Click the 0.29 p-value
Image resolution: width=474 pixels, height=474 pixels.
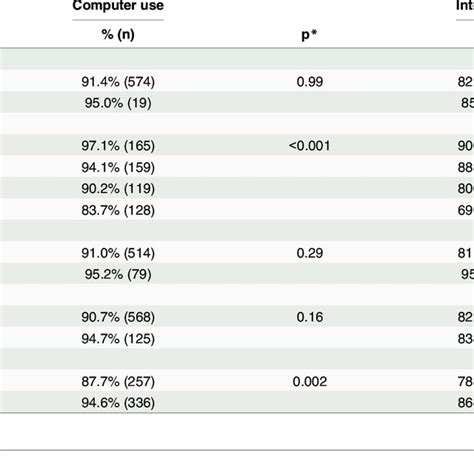click(310, 253)
